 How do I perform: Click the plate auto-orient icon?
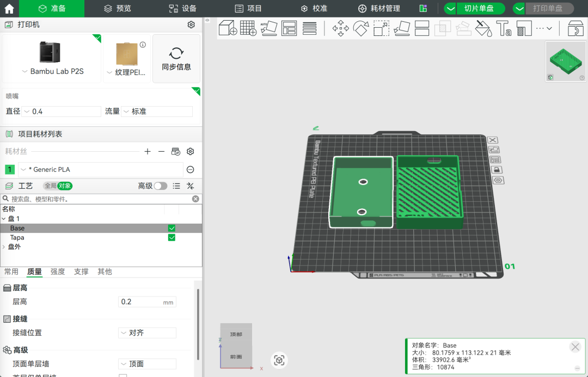(494, 150)
